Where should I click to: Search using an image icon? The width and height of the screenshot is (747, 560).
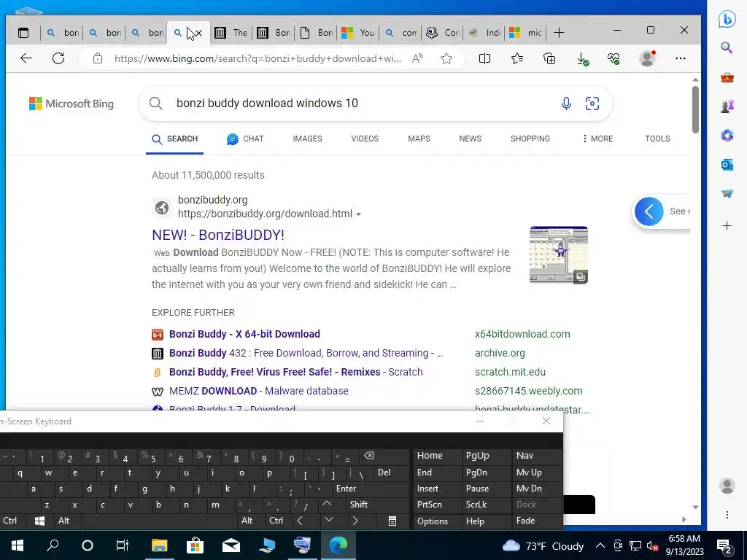[592, 104]
